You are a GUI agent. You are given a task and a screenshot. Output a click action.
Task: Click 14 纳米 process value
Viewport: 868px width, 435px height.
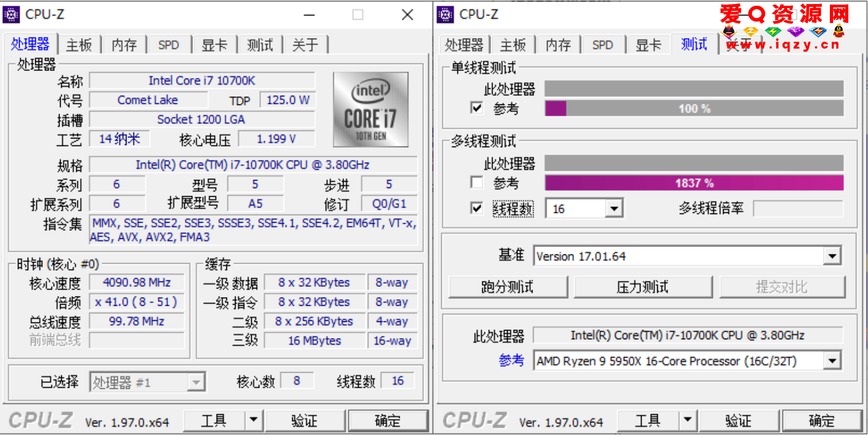pos(120,138)
